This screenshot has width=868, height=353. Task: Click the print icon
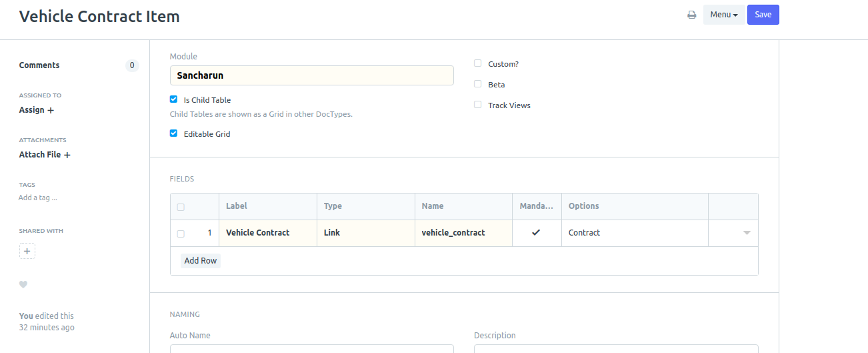point(692,15)
